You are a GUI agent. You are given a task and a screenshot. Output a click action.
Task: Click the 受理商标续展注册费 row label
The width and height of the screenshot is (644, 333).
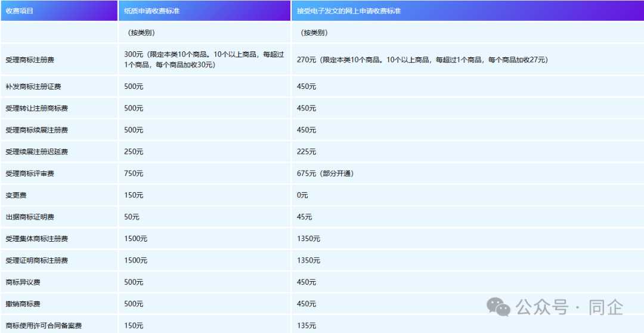pyautogui.click(x=37, y=130)
